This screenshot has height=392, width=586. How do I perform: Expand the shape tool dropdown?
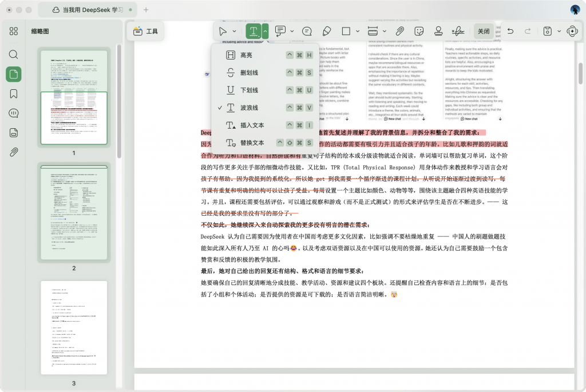click(x=358, y=31)
